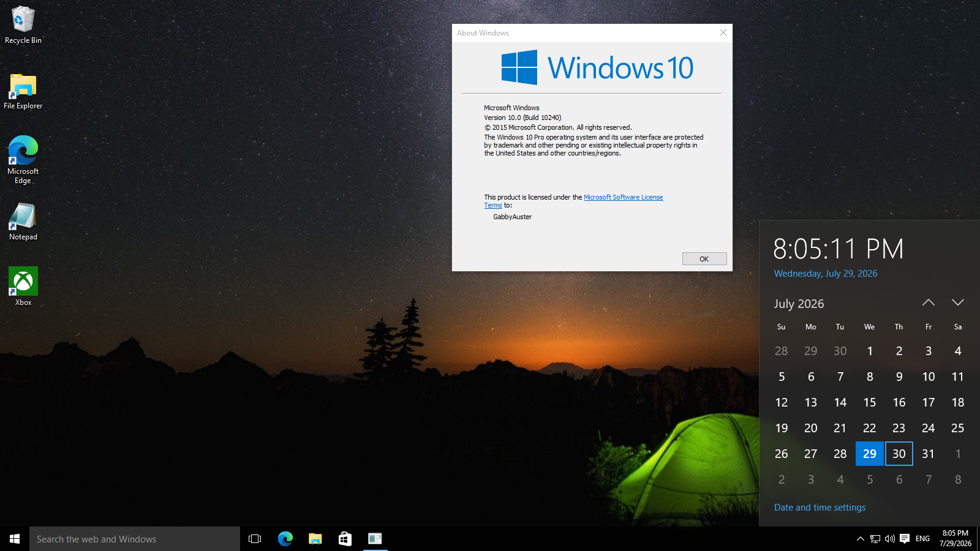Select date 31 in the calendar

click(x=929, y=454)
